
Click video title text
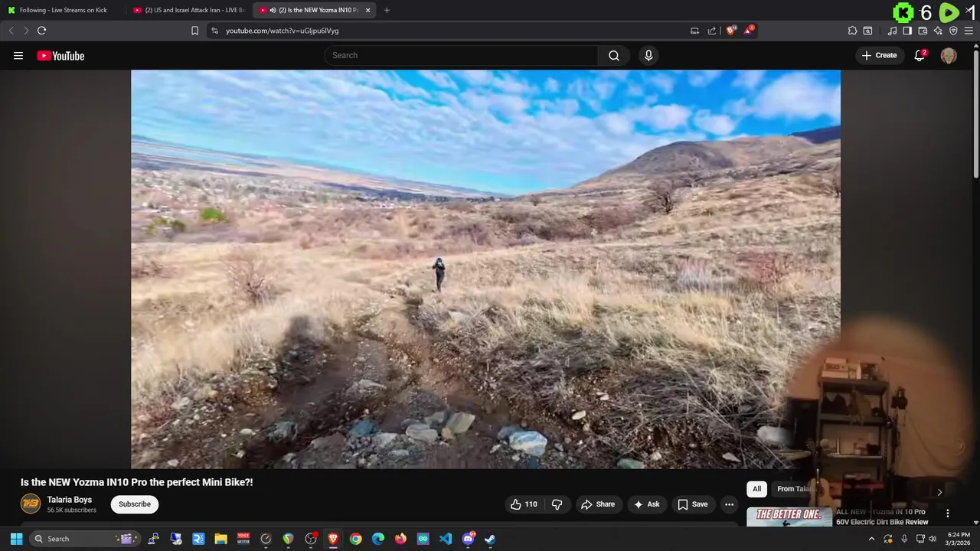(x=137, y=482)
